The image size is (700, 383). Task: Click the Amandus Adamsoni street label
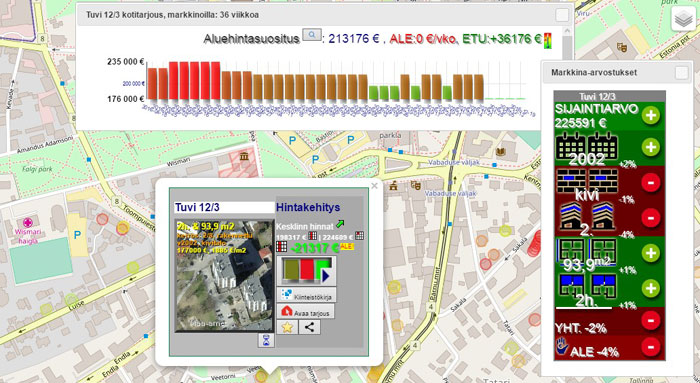pos(45,145)
